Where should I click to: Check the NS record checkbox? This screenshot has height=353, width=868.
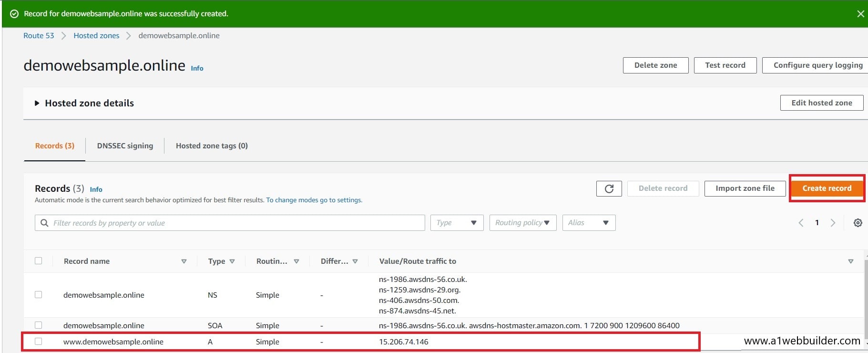click(39, 295)
